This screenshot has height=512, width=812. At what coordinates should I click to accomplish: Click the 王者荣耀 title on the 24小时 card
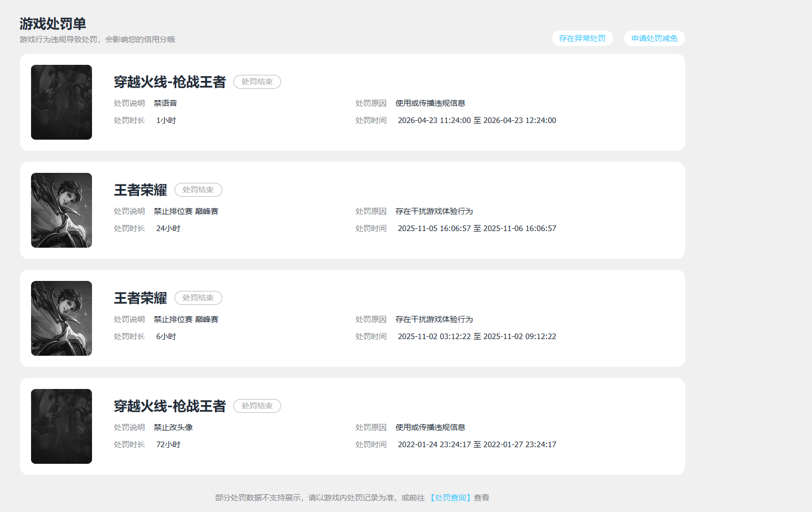point(141,190)
